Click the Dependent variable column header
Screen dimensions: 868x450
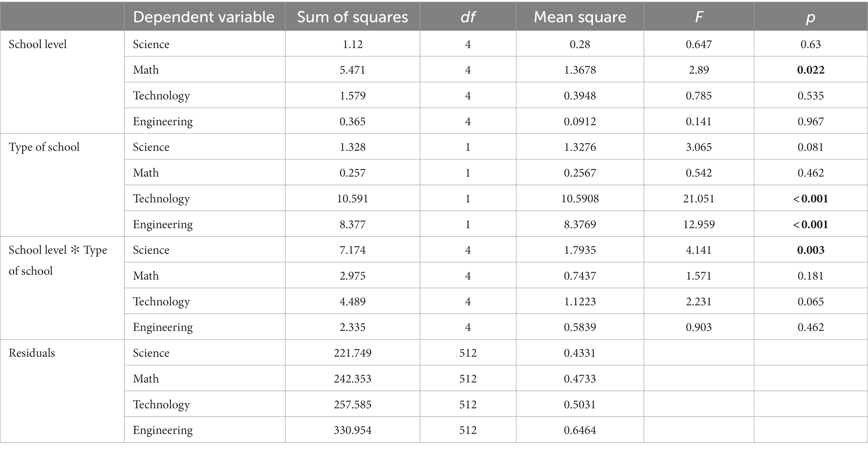tap(204, 17)
